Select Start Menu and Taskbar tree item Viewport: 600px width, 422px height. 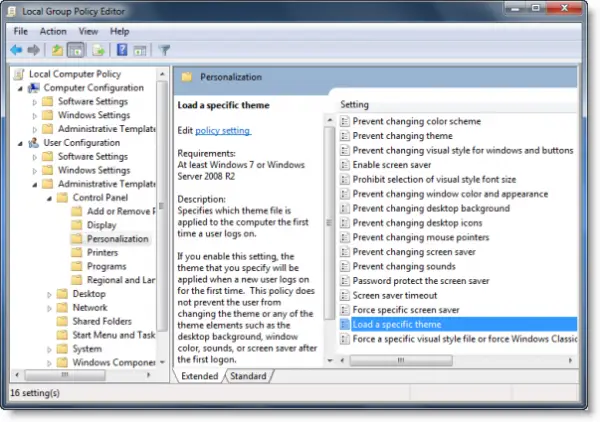coord(114,335)
